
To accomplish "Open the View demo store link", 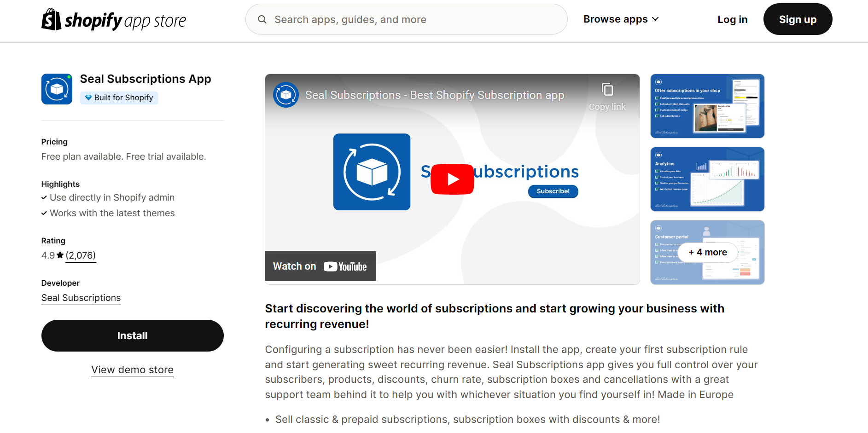I will coord(133,370).
